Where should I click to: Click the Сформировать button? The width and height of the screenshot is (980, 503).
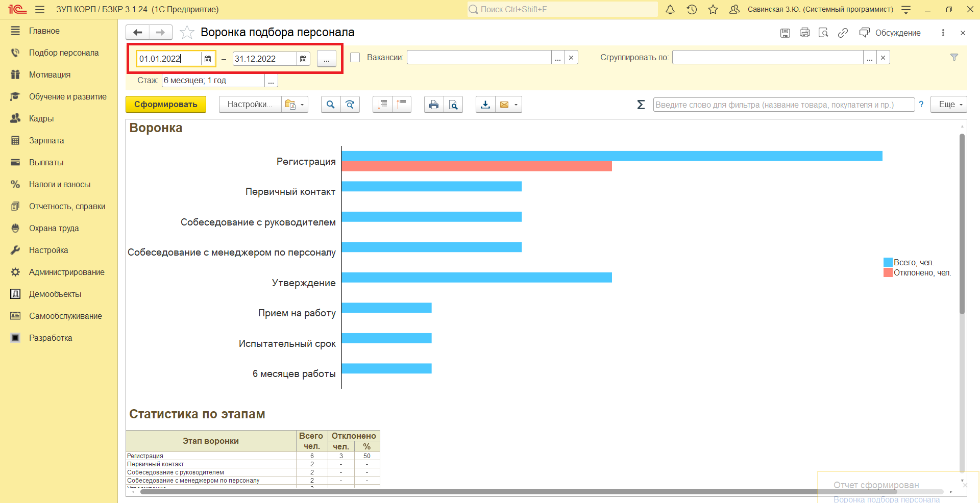click(x=166, y=105)
